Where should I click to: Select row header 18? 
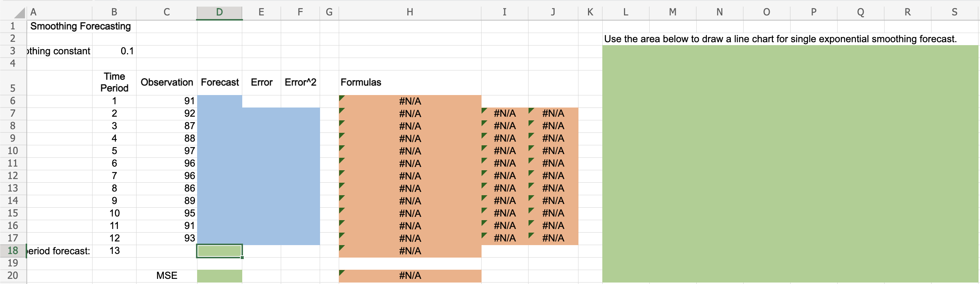(x=12, y=251)
